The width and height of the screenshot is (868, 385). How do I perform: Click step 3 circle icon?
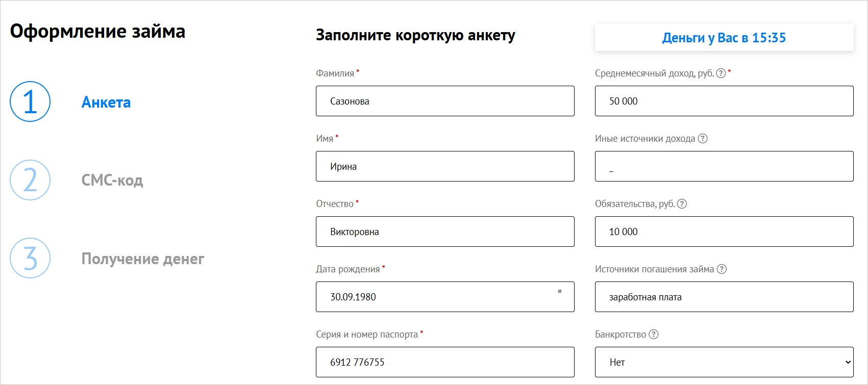pos(30,258)
